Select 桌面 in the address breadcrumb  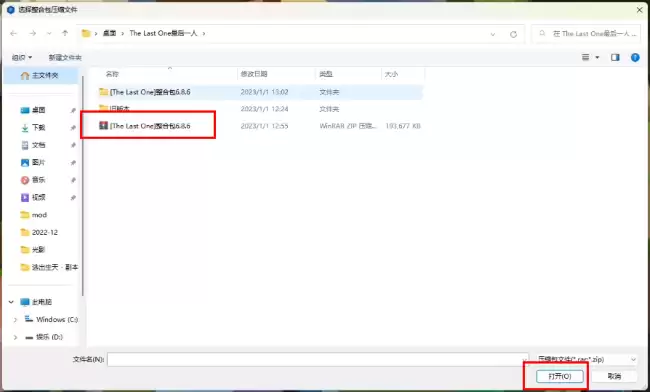coord(109,33)
